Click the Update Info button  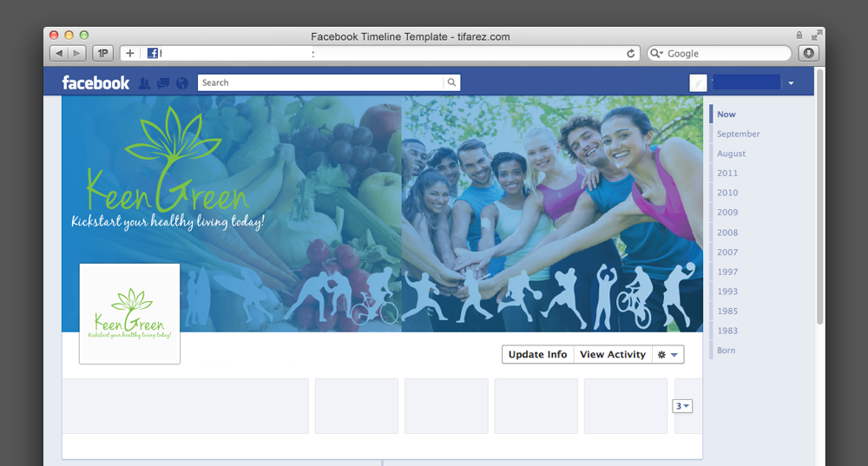click(537, 355)
